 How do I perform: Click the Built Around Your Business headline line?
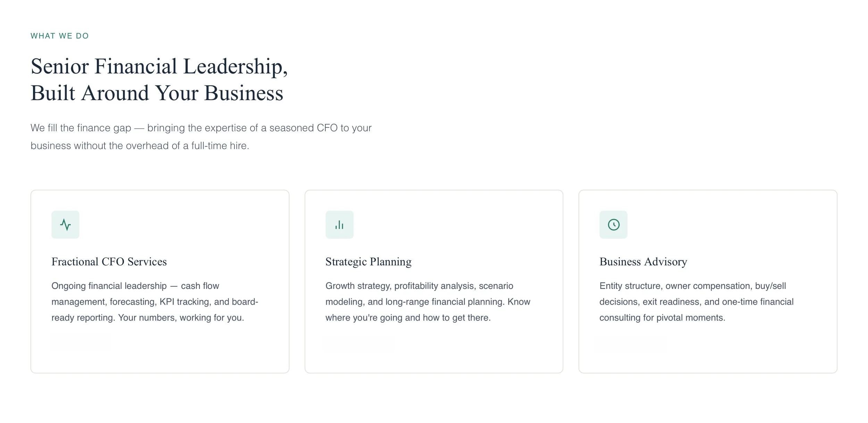tap(157, 93)
